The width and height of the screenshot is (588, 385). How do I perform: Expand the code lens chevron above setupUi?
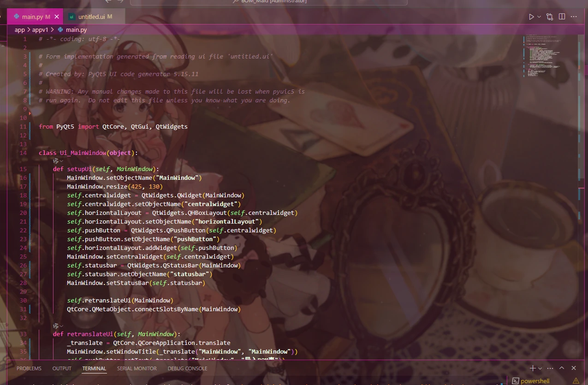pos(61,161)
